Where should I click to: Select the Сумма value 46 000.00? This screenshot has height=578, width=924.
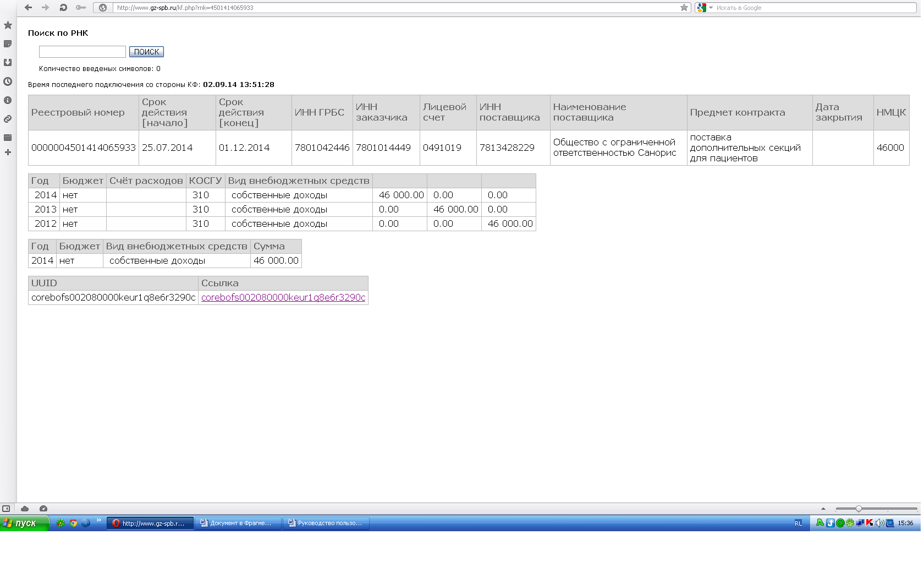point(276,260)
